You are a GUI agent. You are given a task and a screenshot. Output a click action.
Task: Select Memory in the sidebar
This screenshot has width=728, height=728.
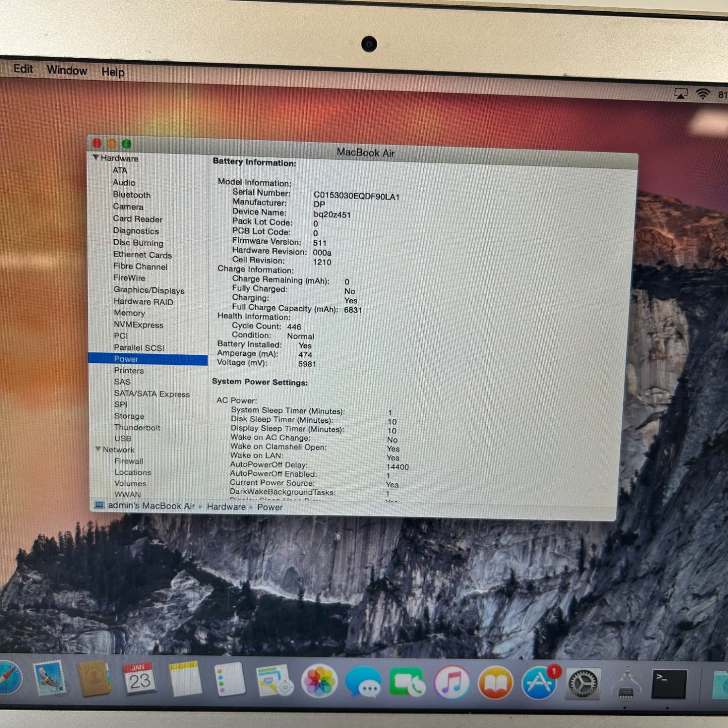coord(129,313)
